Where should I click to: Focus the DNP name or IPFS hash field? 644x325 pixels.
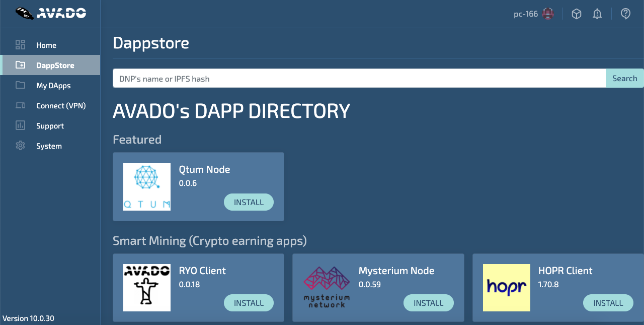point(359,78)
